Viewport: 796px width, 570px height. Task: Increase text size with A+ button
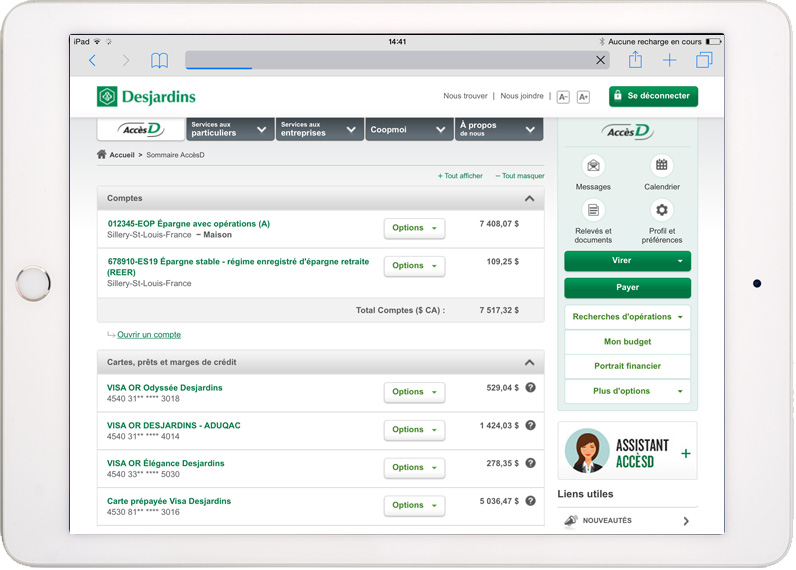(x=583, y=97)
